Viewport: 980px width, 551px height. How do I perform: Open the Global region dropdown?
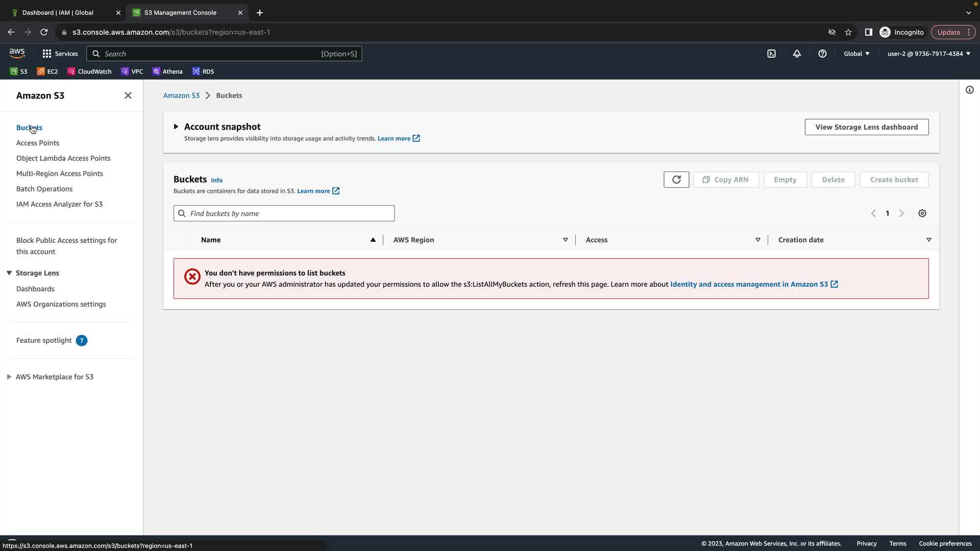[856, 54]
